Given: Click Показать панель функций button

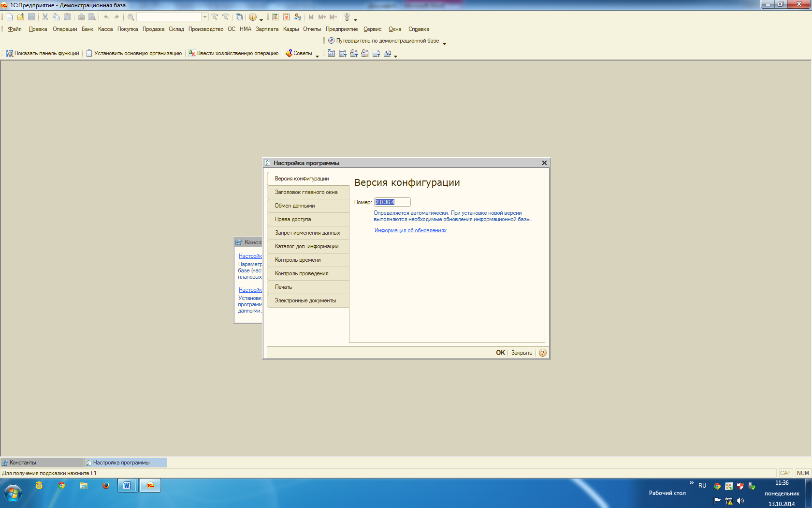Looking at the screenshot, I should click(x=43, y=53).
